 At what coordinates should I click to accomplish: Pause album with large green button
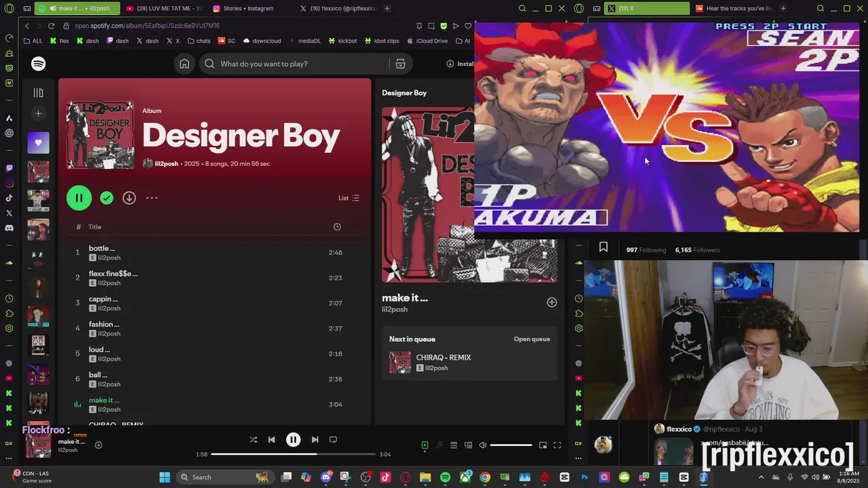tap(79, 198)
